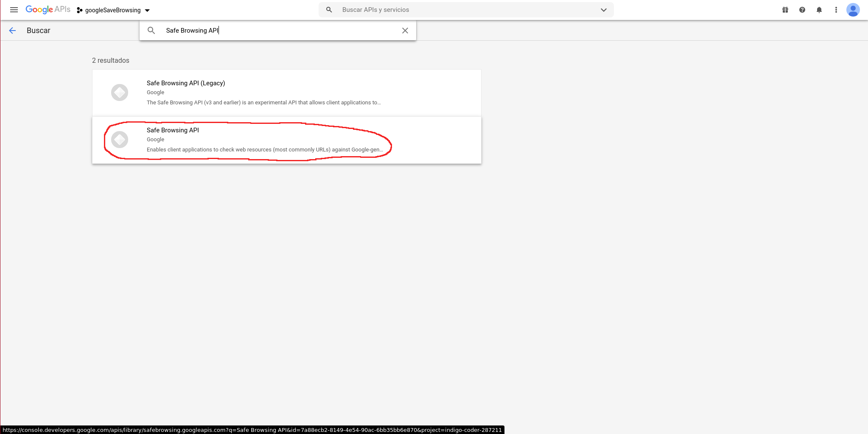Click the library search magnifier icon
The height and width of the screenshot is (434, 868).
pos(151,31)
